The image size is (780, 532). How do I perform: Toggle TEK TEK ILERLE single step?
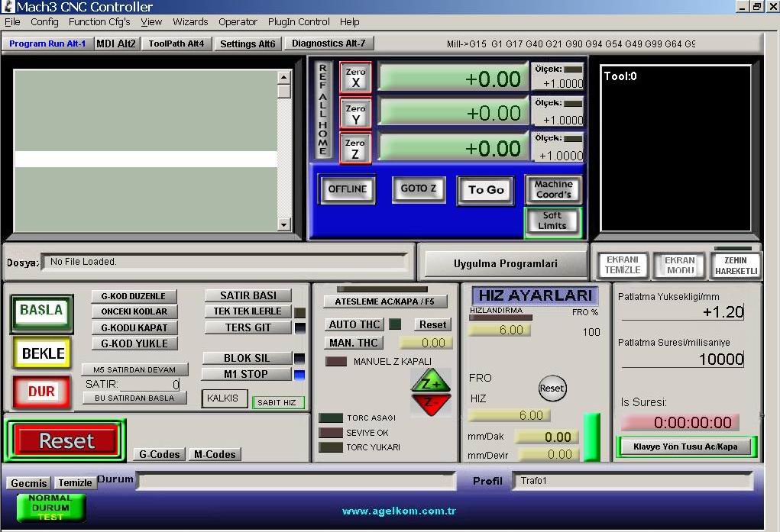248,311
